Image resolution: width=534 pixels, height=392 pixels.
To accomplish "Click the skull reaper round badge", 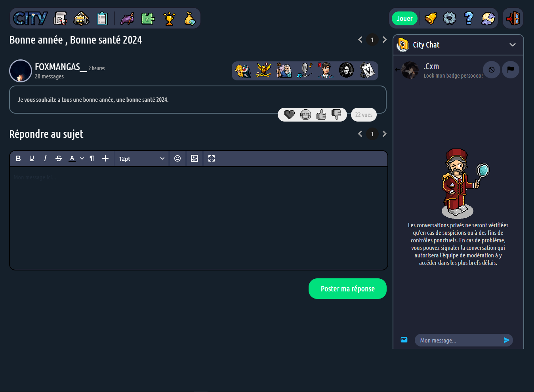I will (346, 70).
